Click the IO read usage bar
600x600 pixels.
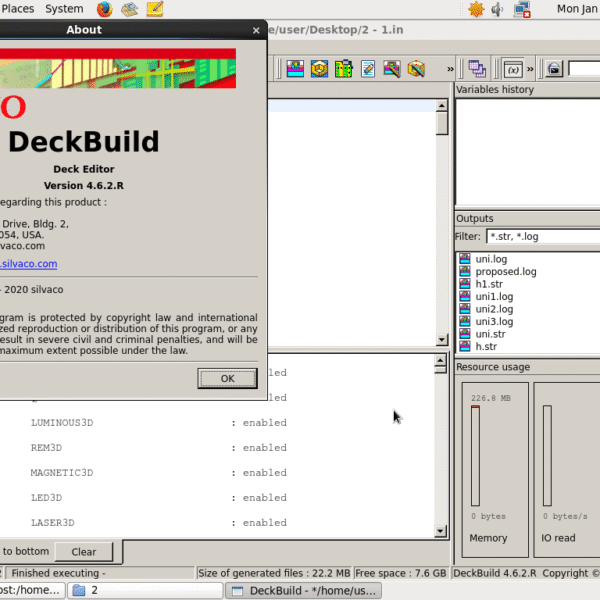pyautogui.click(x=547, y=456)
